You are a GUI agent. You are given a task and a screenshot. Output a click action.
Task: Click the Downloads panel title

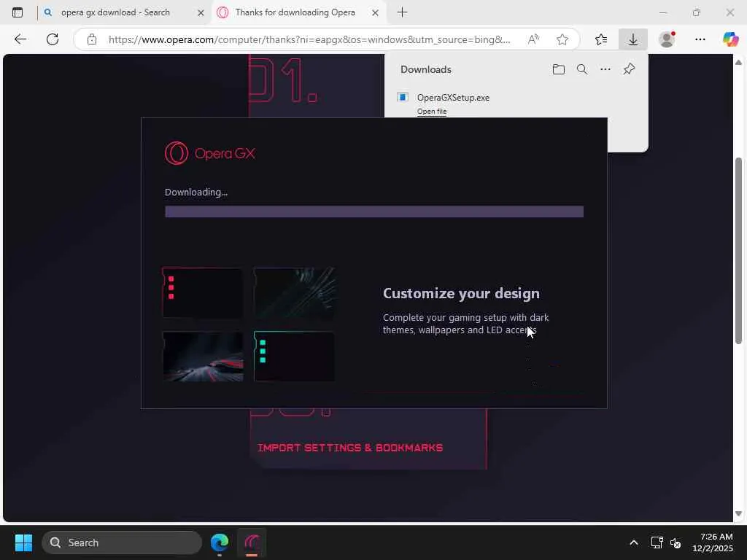(x=426, y=69)
